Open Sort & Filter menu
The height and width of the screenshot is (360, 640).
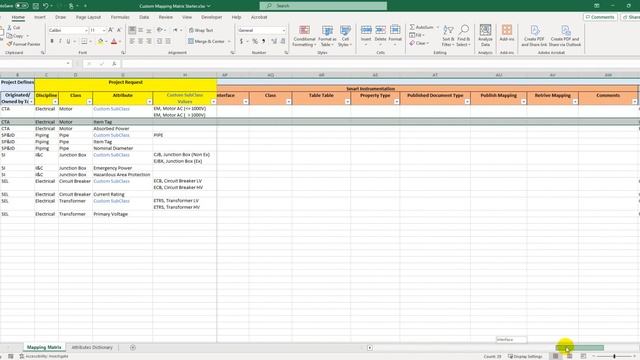448,36
